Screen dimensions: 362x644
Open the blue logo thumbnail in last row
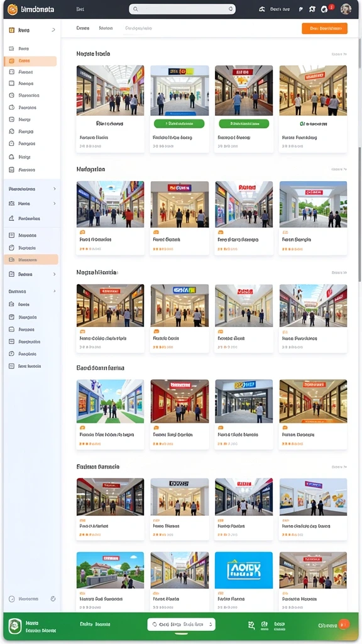pos(244,570)
